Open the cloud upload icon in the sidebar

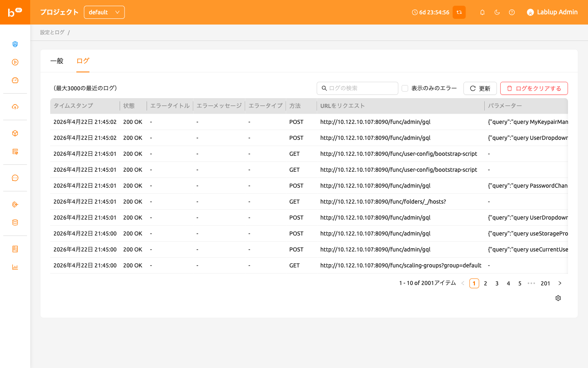(x=15, y=107)
